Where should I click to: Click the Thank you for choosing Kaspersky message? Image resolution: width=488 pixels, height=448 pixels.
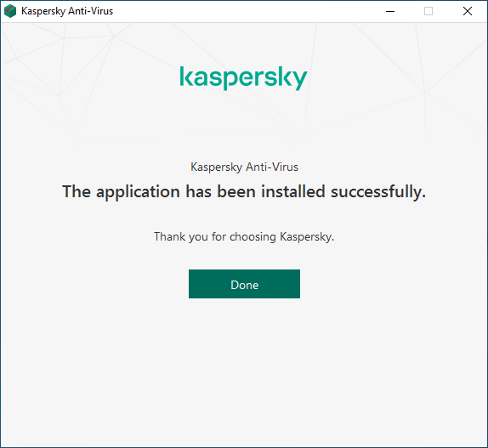(x=244, y=237)
